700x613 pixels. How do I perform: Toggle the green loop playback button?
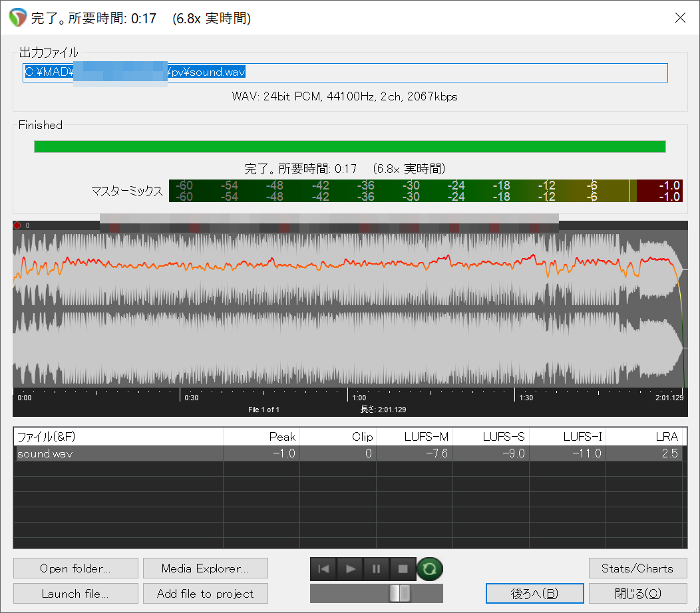(429, 569)
